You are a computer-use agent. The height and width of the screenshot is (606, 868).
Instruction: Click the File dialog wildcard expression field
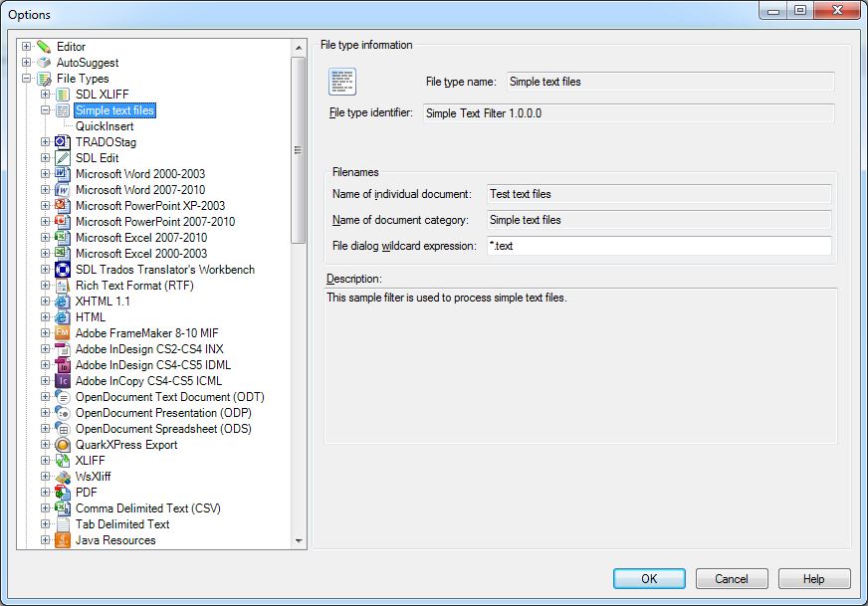[659, 246]
